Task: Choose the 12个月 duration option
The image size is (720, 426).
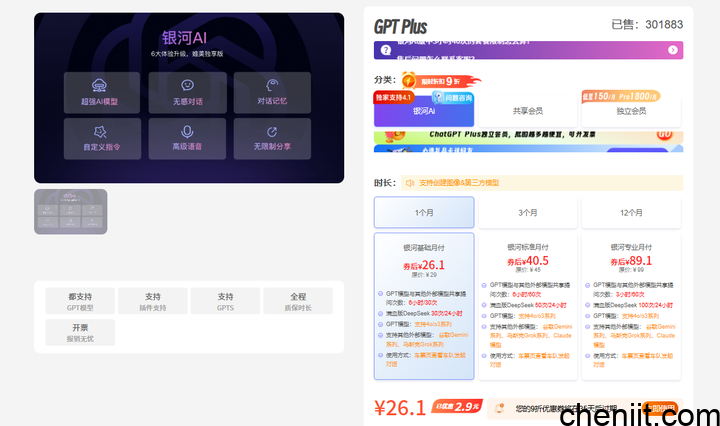Action: tap(631, 212)
